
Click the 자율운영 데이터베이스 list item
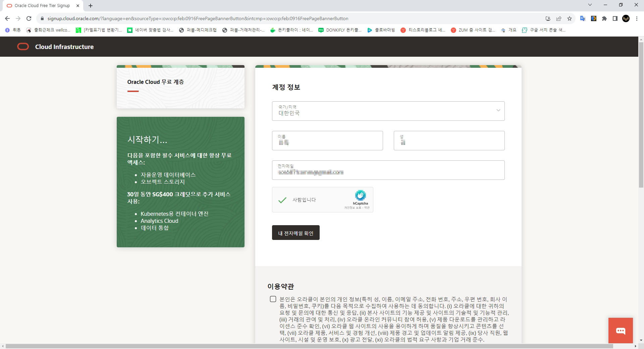tap(168, 175)
